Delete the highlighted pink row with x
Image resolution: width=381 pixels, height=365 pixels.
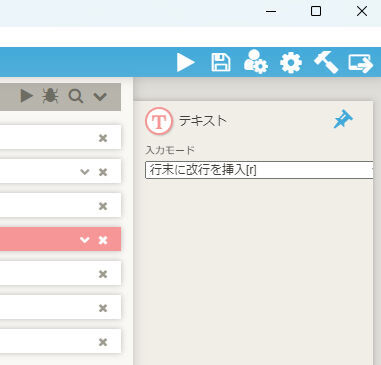tap(103, 240)
